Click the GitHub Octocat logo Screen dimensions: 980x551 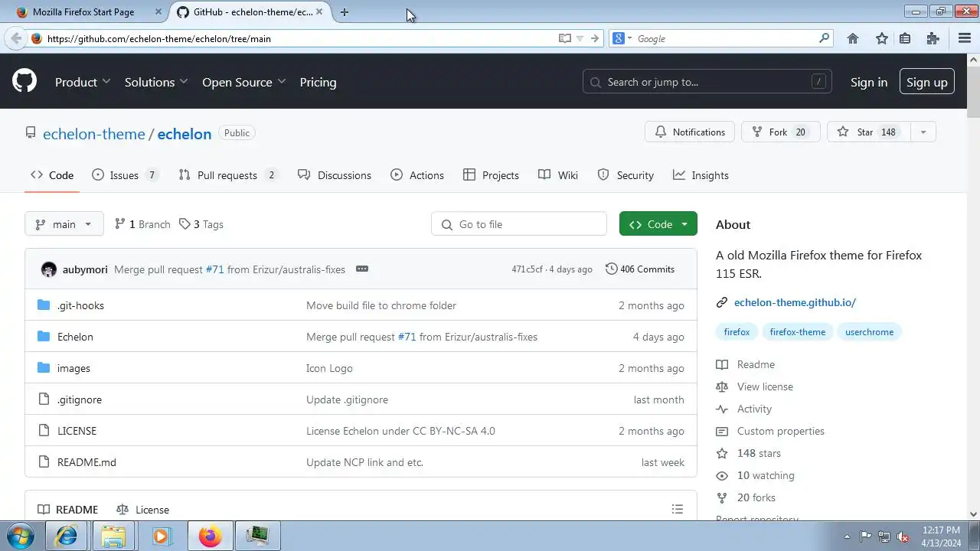tap(24, 81)
